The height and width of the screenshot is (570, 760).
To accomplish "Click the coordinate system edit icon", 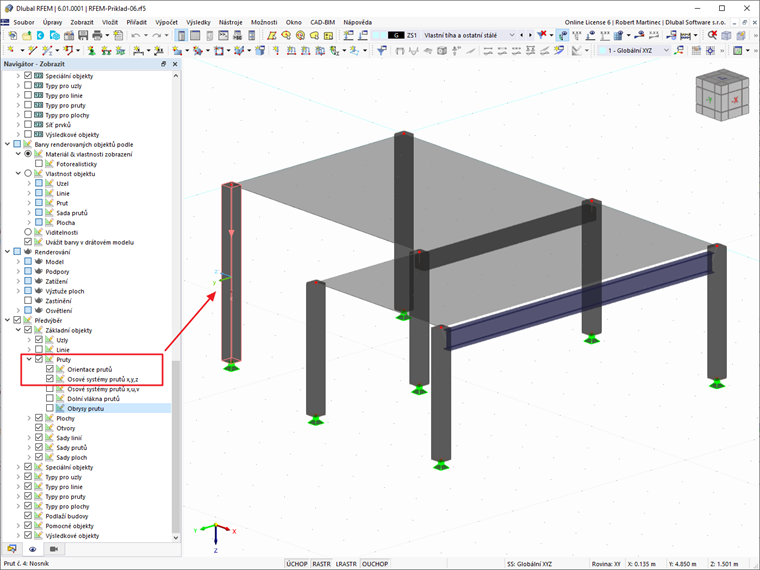I will pyautogui.click(x=679, y=50).
